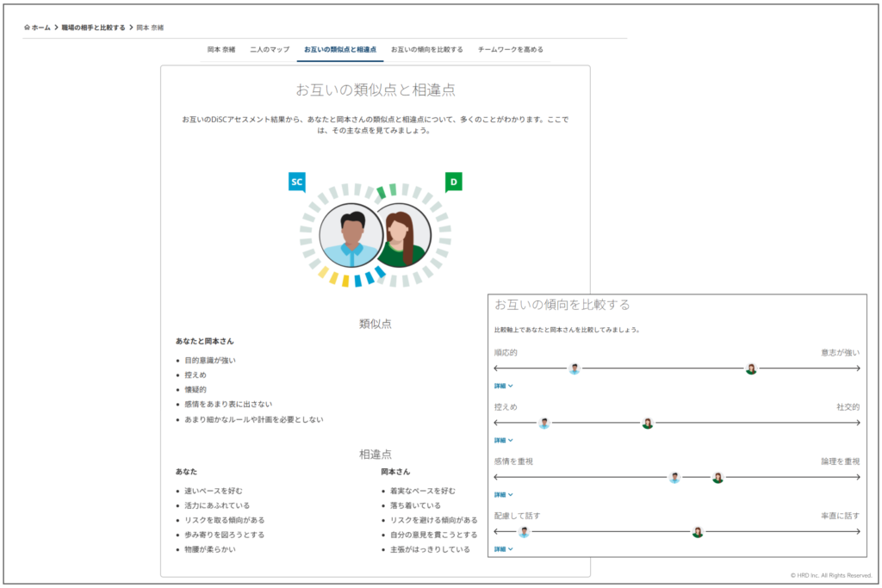Click male avatar marker on 控えめ scale
The height and width of the screenshot is (588, 882).
(544, 423)
